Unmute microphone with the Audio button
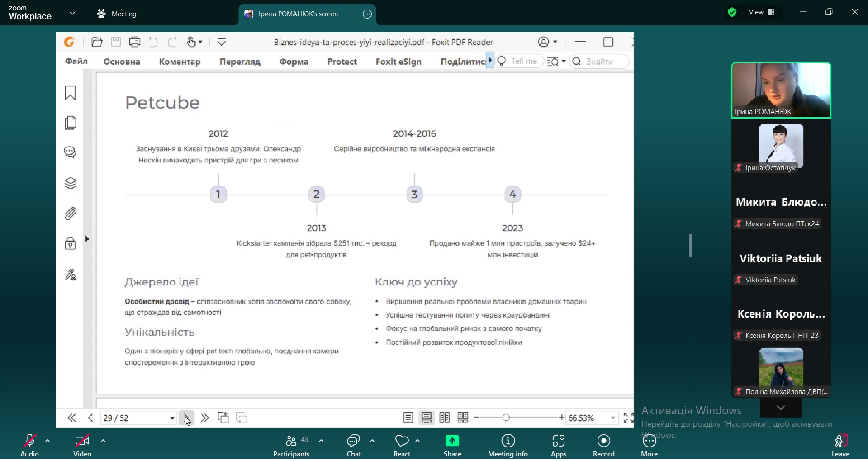Image resolution: width=868 pixels, height=461 pixels. (x=29, y=445)
